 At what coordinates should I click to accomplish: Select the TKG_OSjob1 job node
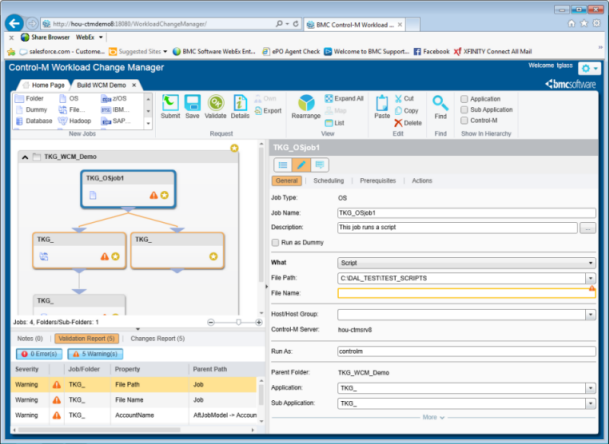tap(128, 189)
